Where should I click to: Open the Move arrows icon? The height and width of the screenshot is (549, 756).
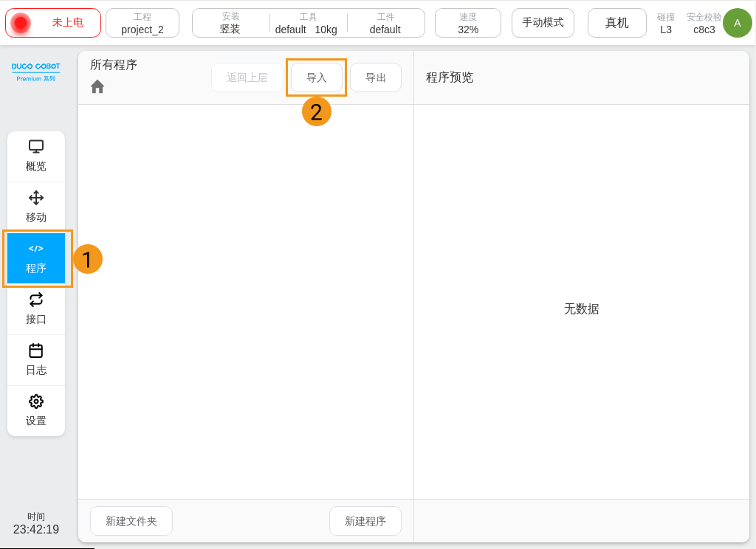(x=36, y=197)
